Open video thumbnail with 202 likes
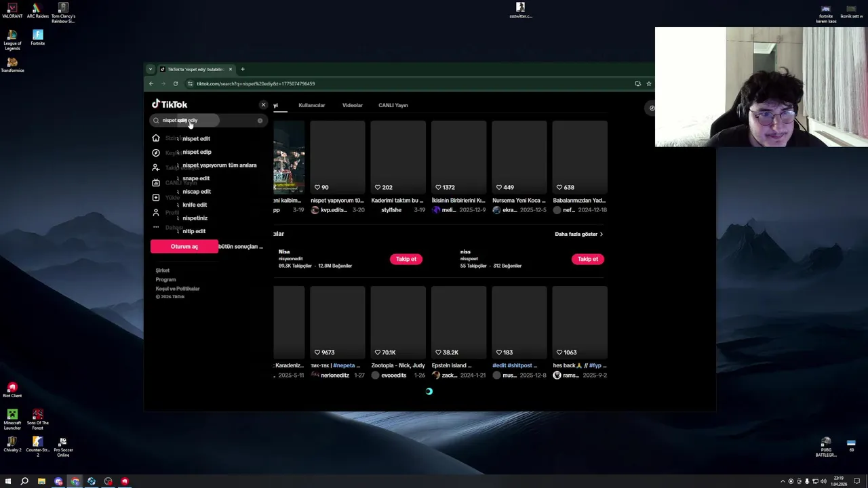 pyautogui.click(x=398, y=157)
